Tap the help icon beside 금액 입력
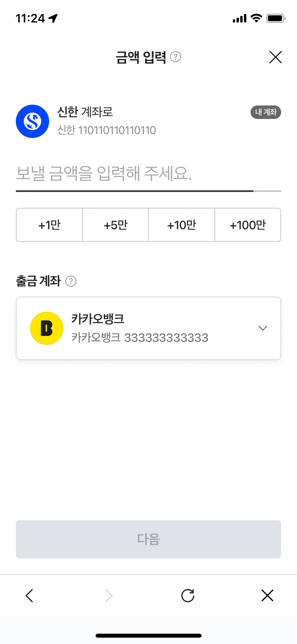297x644 pixels. pyautogui.click(x=175, y=57)
